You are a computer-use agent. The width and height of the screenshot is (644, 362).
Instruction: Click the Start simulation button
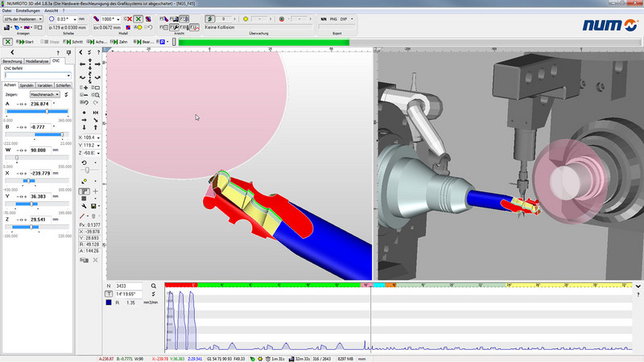pos(26,40)
